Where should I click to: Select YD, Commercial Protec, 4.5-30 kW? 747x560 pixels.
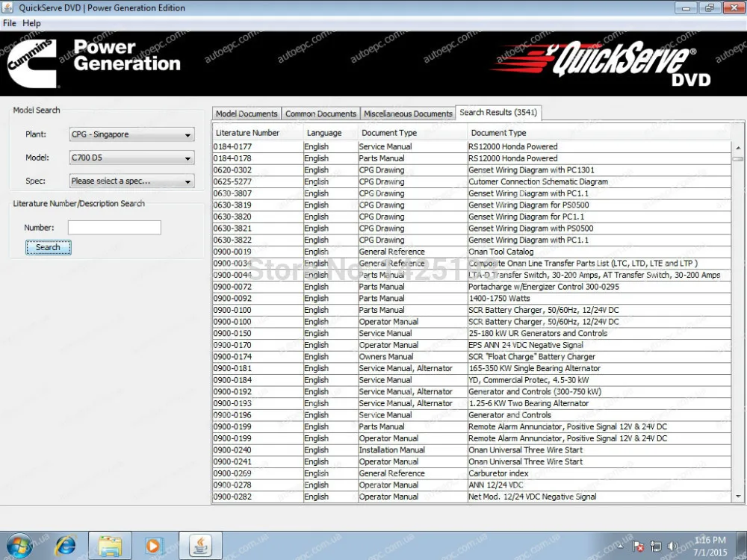[528, 380]
